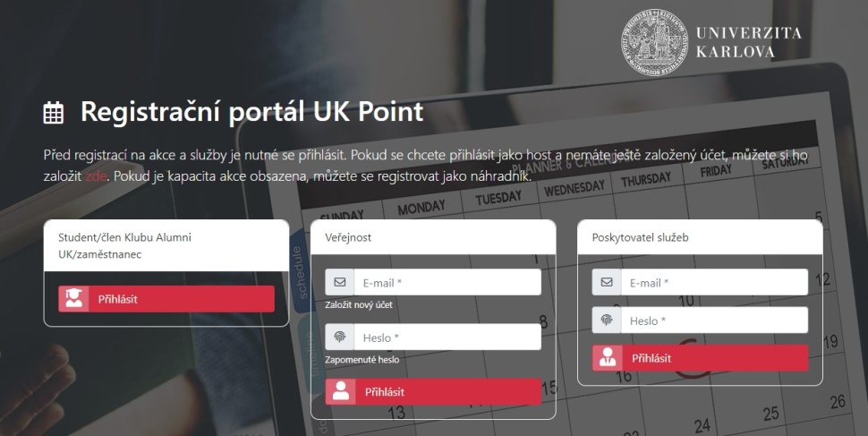The width and height of the screenshot is (868, 436).
Task: Click fingerprint icon in Veřejnost password field
Action: (340, 337)
